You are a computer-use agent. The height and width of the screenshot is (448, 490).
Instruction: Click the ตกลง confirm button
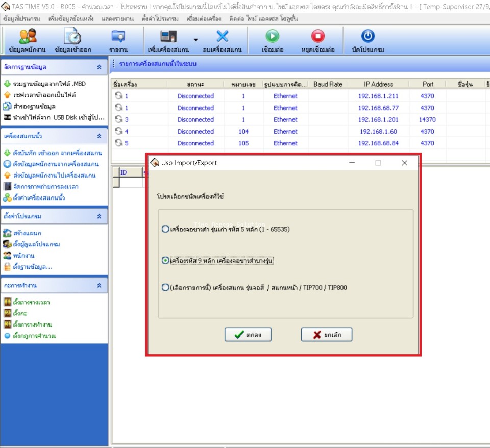click(248, 335)
